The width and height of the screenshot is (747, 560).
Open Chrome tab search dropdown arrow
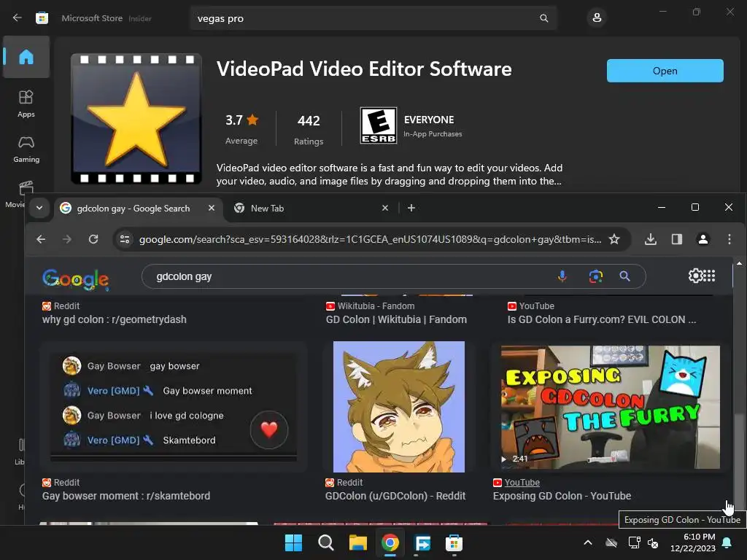[39, 208]
